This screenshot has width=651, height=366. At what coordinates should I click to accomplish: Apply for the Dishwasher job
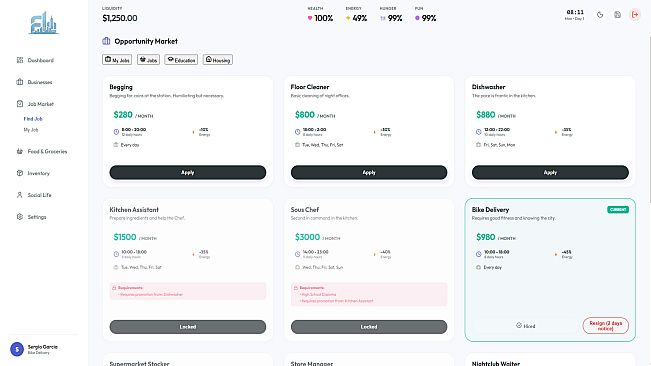tap(550, 172)
